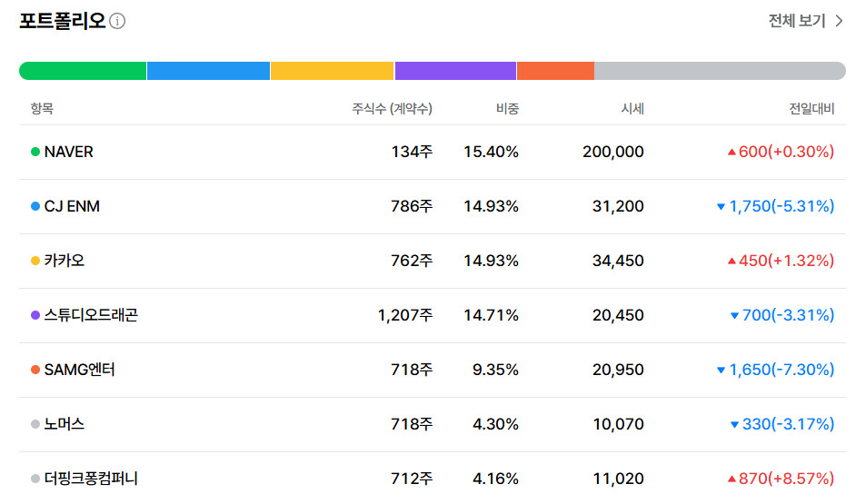Select the gray remainder bar segment
The width and height of the screenshot is (866, 504).
click(721, 71)
